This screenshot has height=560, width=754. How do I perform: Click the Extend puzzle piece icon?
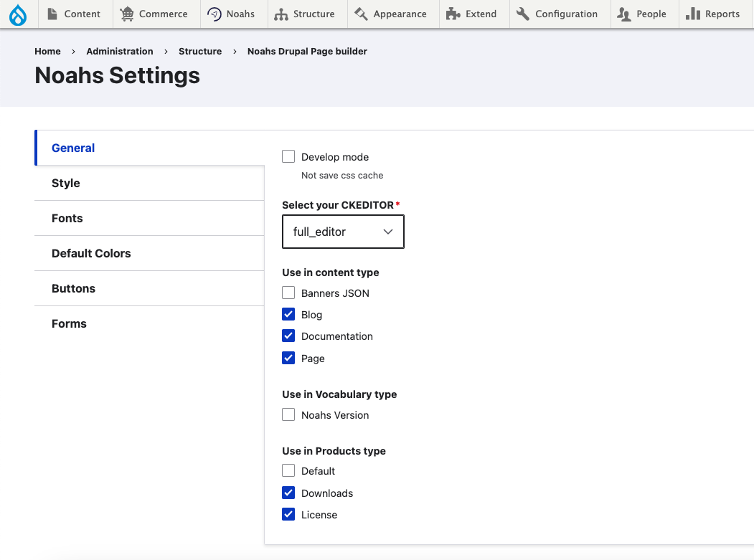point(453,14)
